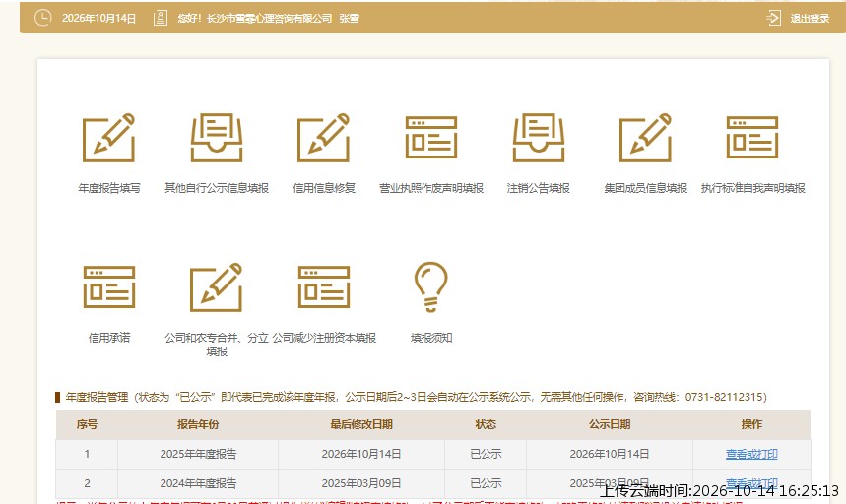Select the 2024年年度报告 cell

tap(198, 483)
